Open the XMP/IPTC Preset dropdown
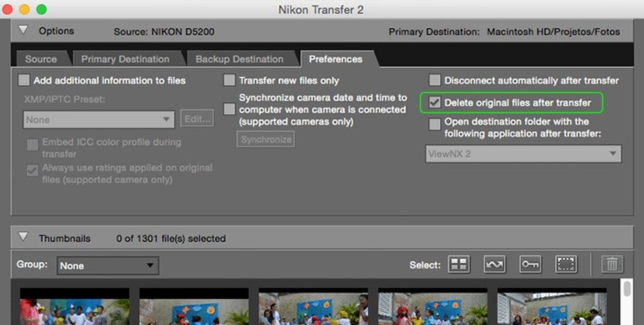This screenshot has height=325, width=644. (99, 120)
